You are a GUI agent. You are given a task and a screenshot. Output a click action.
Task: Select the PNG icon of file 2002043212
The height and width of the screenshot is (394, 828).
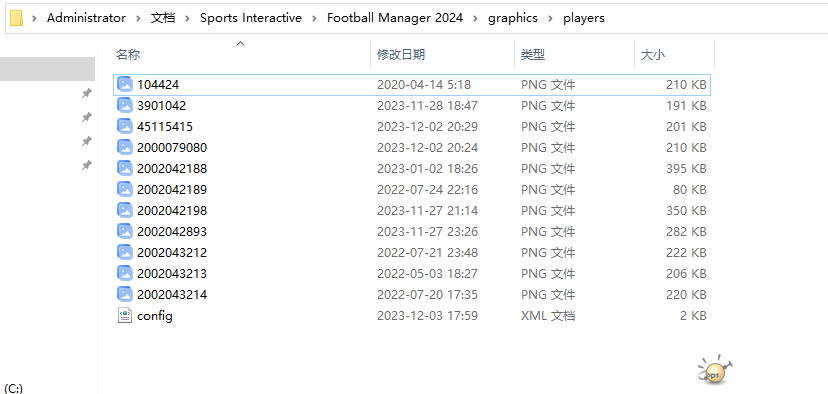pos(125,252)
